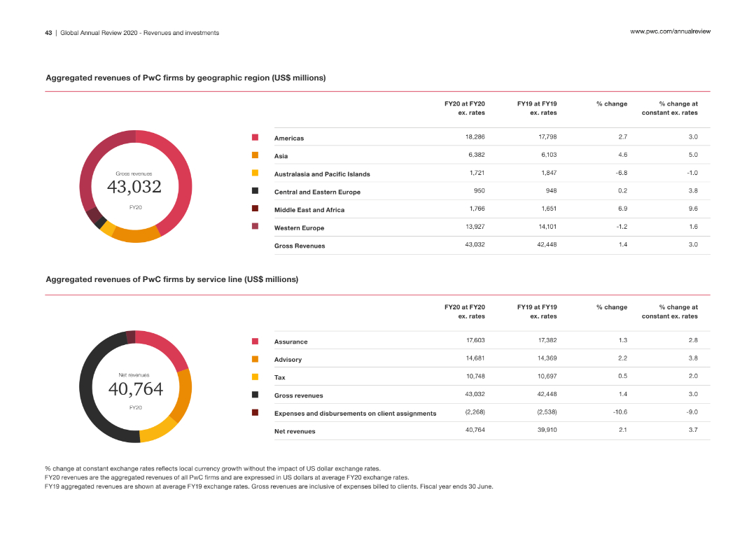Click the Central and Eastern Europe value 950
Screen dimensions: 756x534
click(479, 190)
